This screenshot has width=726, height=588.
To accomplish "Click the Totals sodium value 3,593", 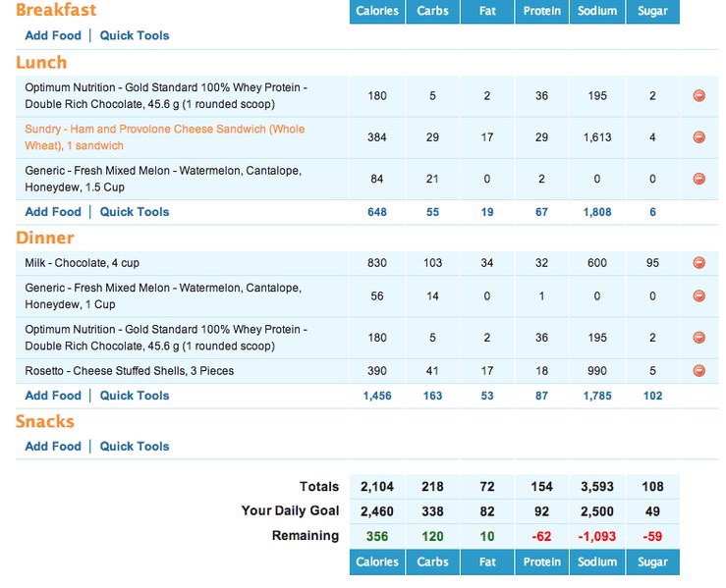I will point(597,487).
